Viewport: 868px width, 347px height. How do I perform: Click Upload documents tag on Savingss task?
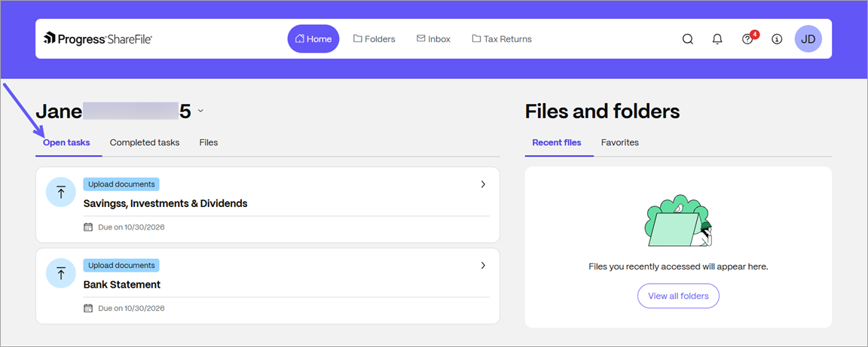click(x=121, y=184)
